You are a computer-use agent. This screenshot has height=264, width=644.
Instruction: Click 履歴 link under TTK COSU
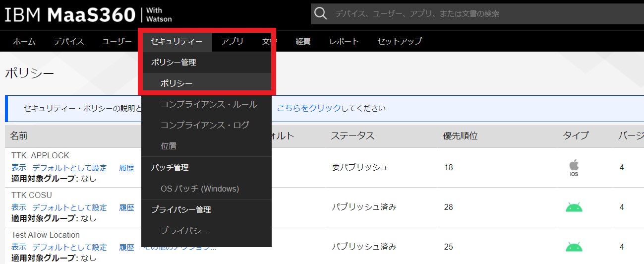tap(126, 207)
